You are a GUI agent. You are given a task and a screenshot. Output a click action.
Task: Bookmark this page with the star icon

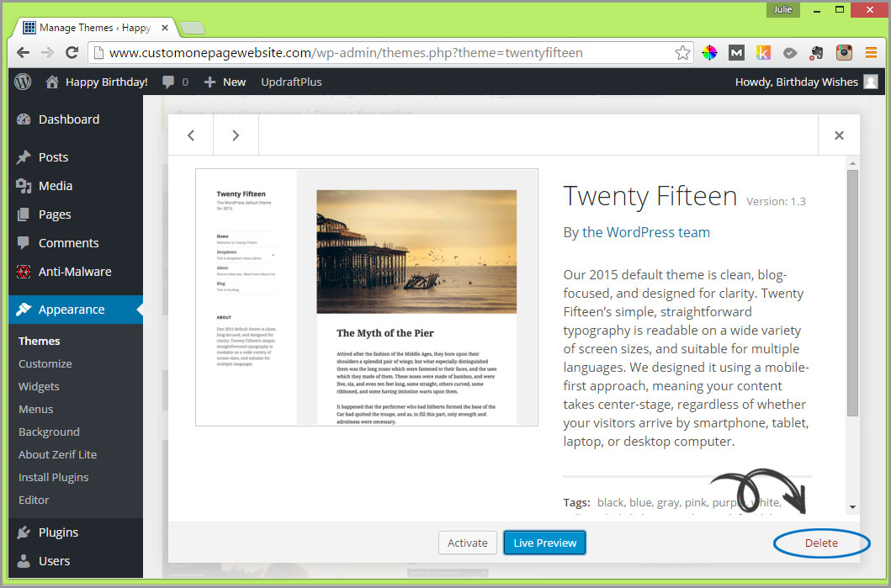coord(682,53)
